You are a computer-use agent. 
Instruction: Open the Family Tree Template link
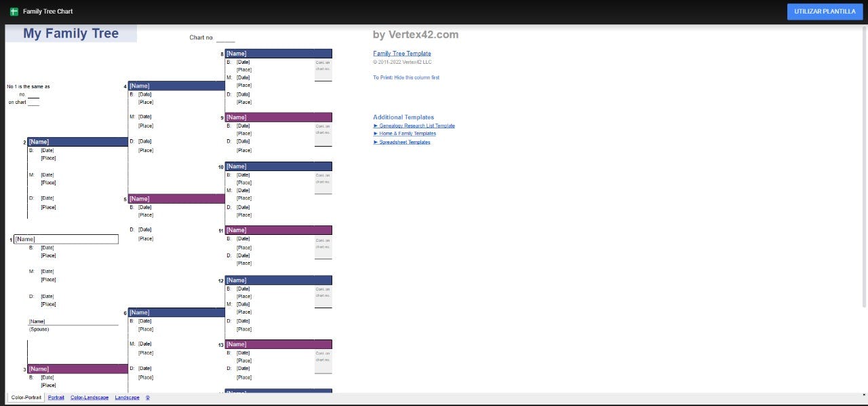[x=401, y=54]
